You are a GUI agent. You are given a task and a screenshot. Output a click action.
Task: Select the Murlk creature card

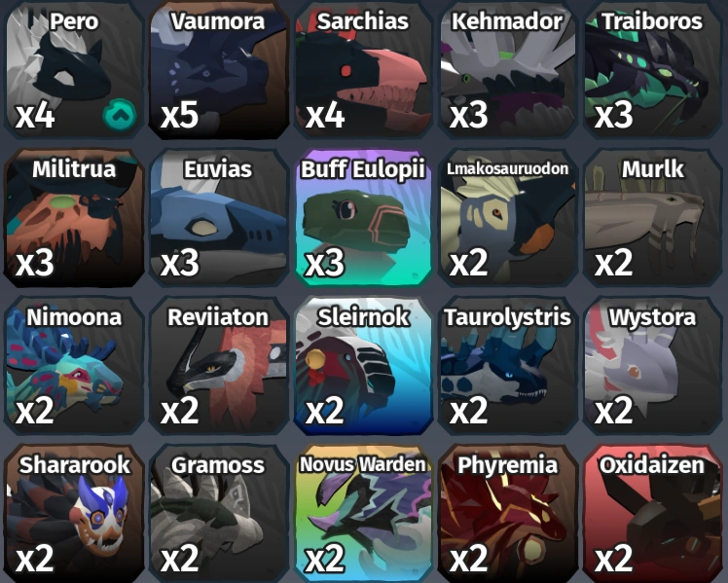(x=653, y=218)
